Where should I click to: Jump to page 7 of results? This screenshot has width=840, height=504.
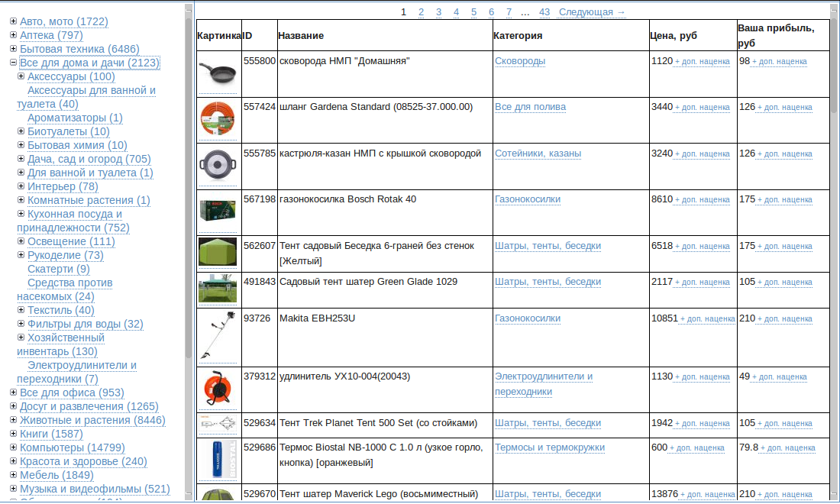click(509, 11)
